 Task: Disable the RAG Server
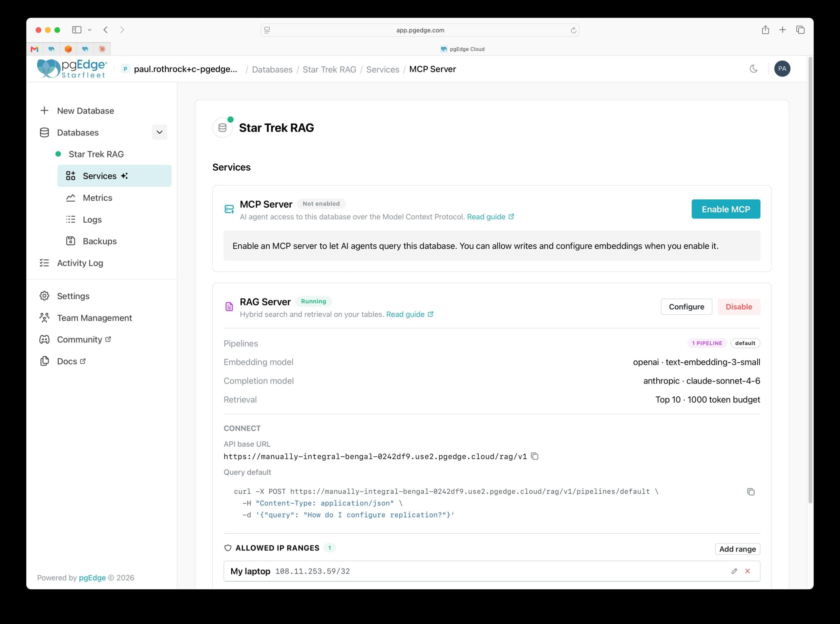(739, 307)
